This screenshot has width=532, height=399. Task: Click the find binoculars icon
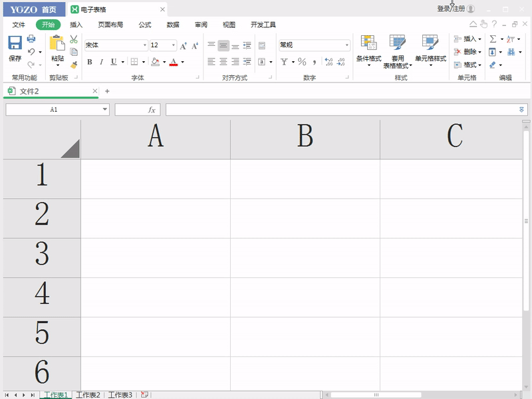coord(511,52)
